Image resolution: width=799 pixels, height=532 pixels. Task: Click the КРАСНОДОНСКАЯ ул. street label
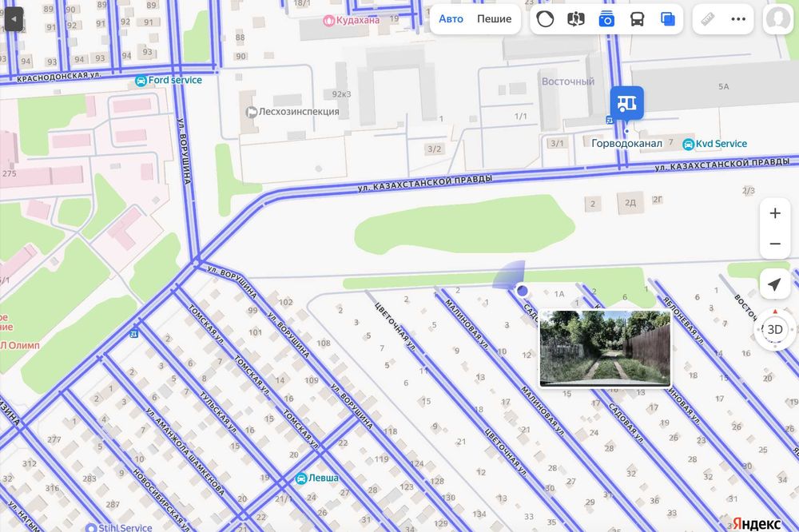click(x=59, y=77)
